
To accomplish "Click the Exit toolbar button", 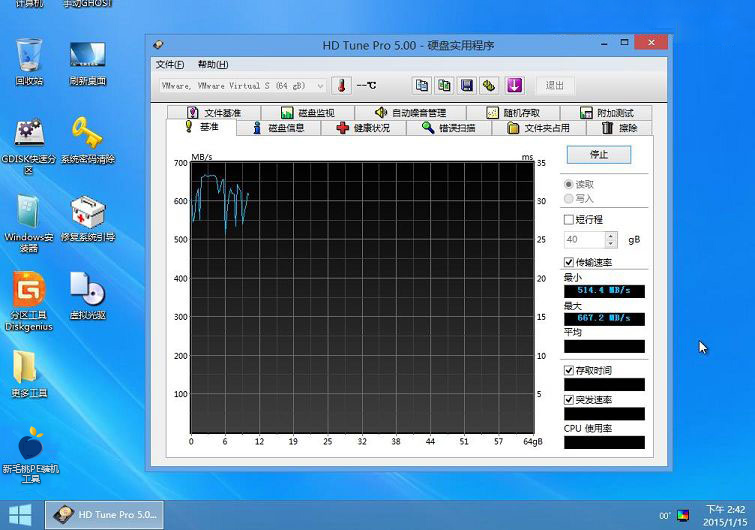I will coord(555,86).
